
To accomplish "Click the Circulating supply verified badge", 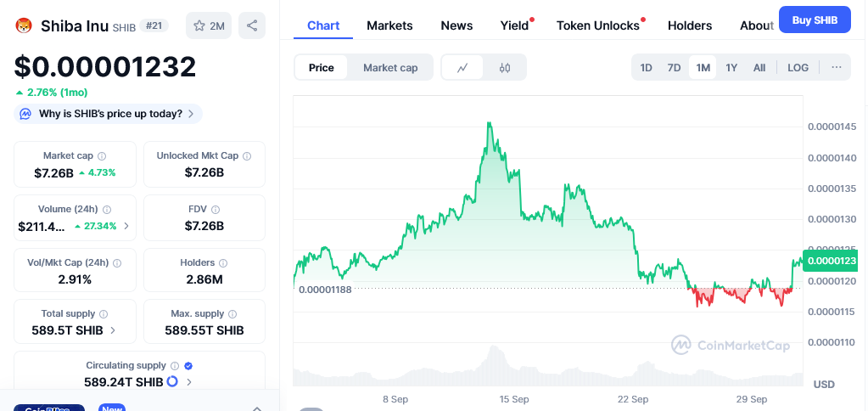I will (188, 365).
